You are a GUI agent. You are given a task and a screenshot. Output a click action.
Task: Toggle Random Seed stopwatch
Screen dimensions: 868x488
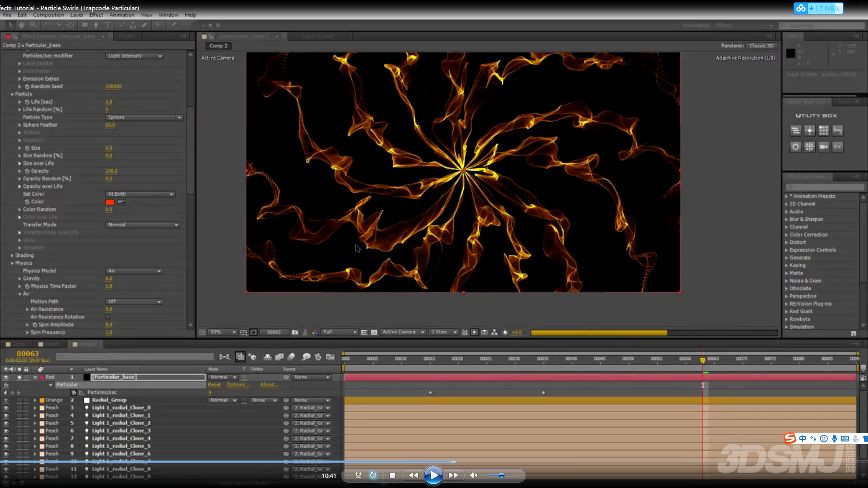27,86
